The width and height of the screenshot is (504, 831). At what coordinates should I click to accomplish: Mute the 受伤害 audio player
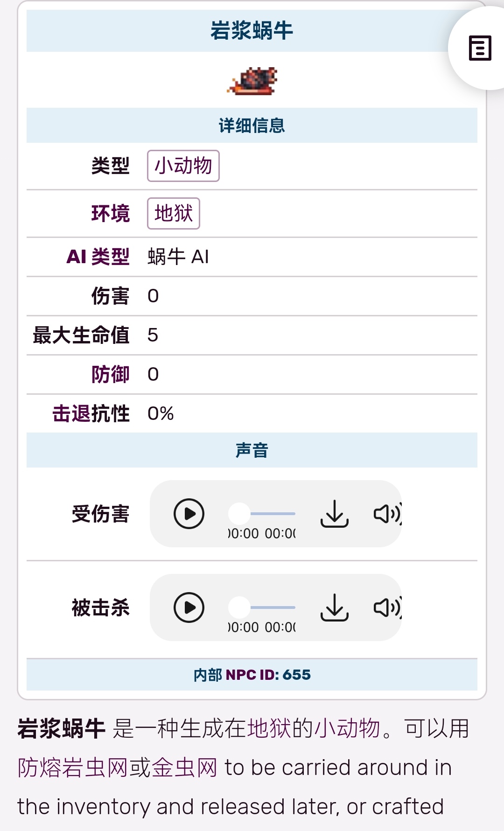click(x=386, y=514)
